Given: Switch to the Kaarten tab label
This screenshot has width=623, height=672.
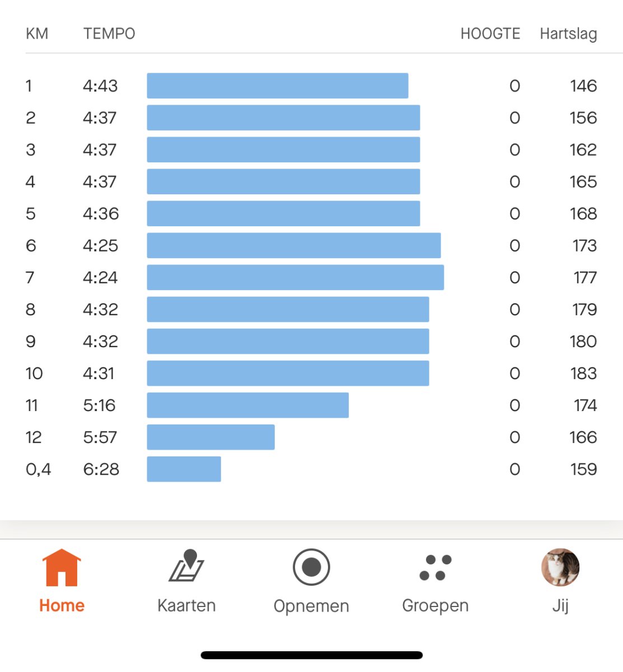Looking at the screenshot, I should [186, 605].
